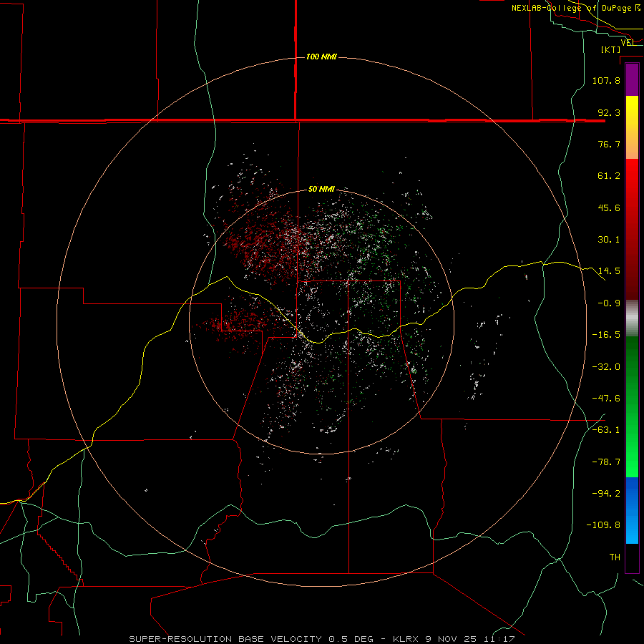Pick the black TH segment of the color bar

point(632,557)
